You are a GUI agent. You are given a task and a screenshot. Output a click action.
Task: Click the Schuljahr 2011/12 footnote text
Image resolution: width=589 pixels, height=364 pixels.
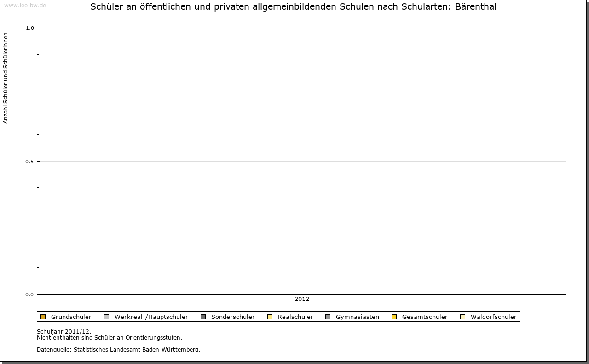tap(64, 331)
